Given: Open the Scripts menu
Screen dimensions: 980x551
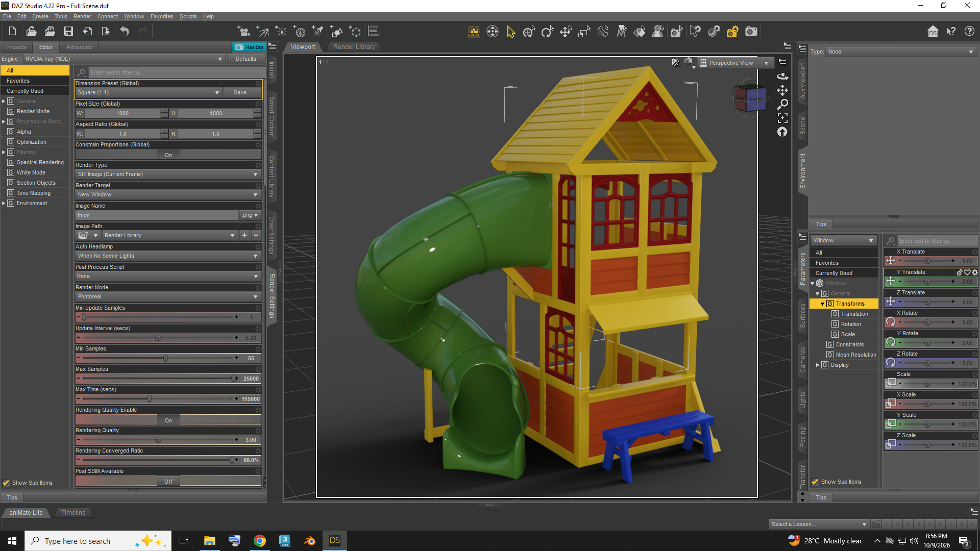Looking at the screenshot, I should coord(188,16).
